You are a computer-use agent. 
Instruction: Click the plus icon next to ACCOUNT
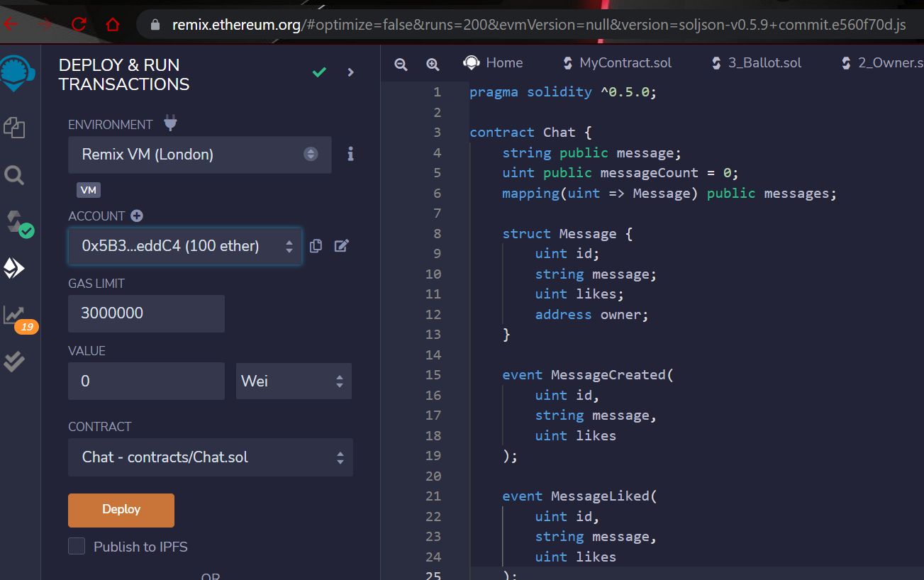pos(137,216)
